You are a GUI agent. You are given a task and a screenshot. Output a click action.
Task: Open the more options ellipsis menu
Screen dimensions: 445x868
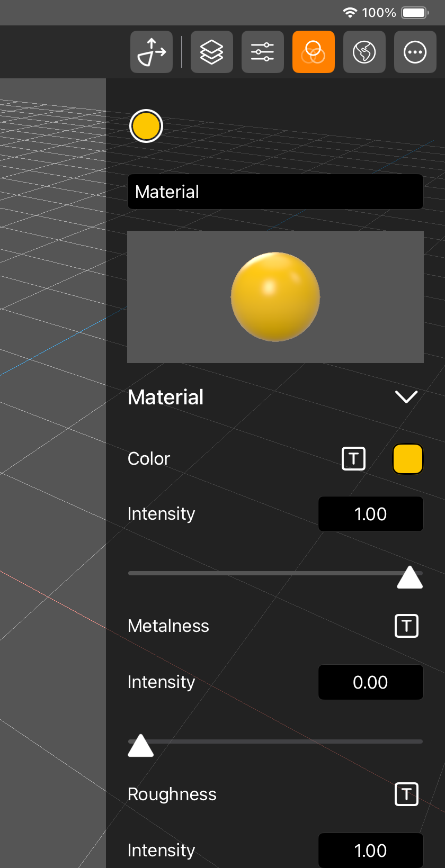click(x=415, y=52)
